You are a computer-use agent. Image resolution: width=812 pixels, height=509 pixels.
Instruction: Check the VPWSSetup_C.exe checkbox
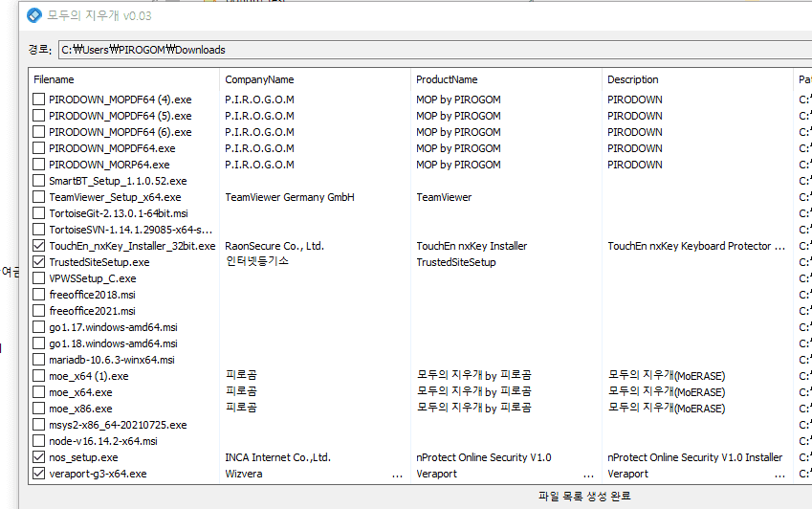39,278
